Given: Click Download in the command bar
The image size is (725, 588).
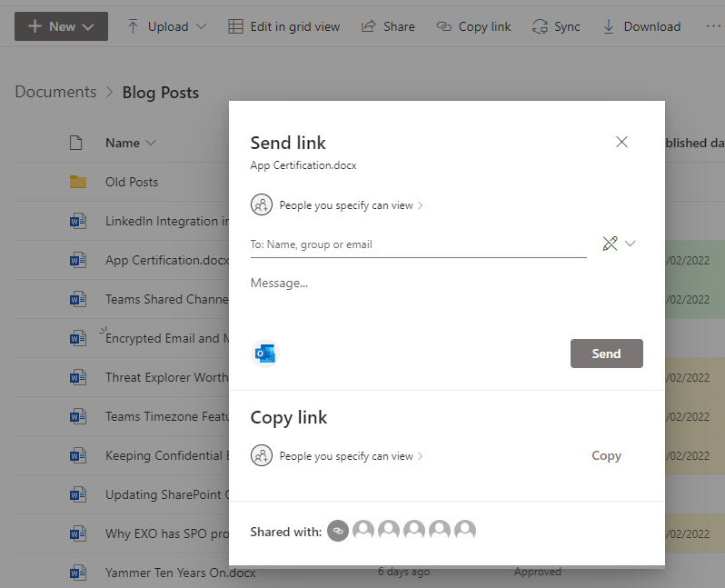Looking at the screenshot, I should (x=641, y=26).
